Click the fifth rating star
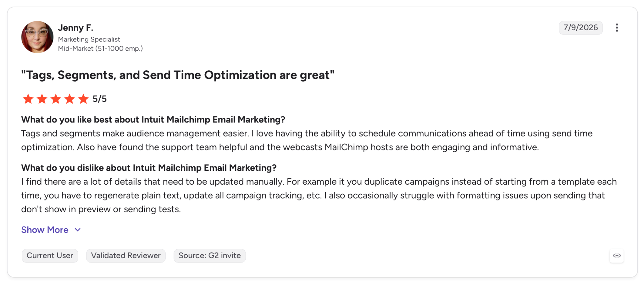The width and height of the screenshot is (644, 282). pyautogui.click(x=83, y=99)
